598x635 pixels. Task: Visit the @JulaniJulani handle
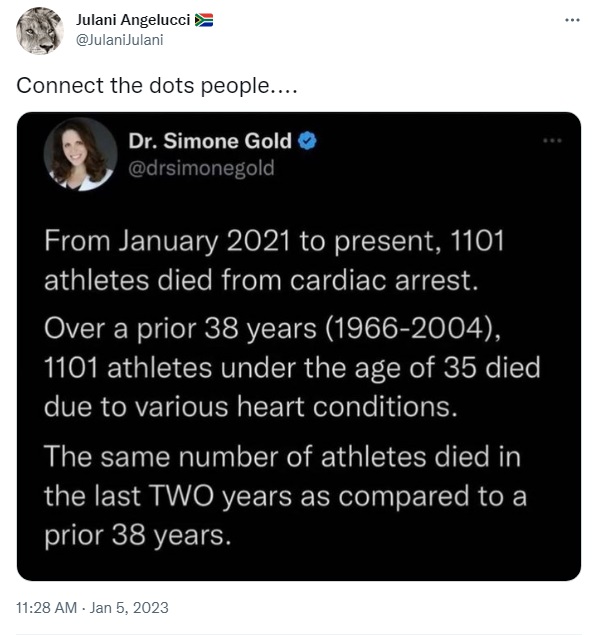tap(119, 40)
